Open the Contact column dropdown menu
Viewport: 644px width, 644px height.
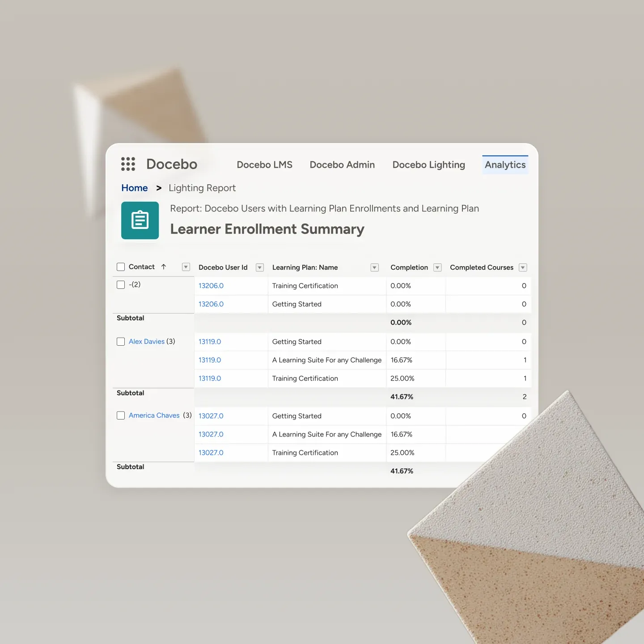click(x=186, y=267)
